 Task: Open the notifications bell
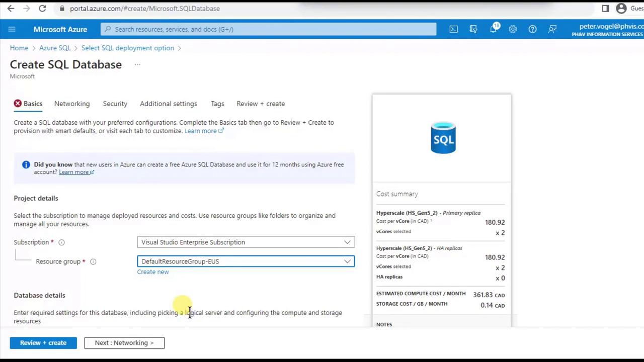pos(494,29)
